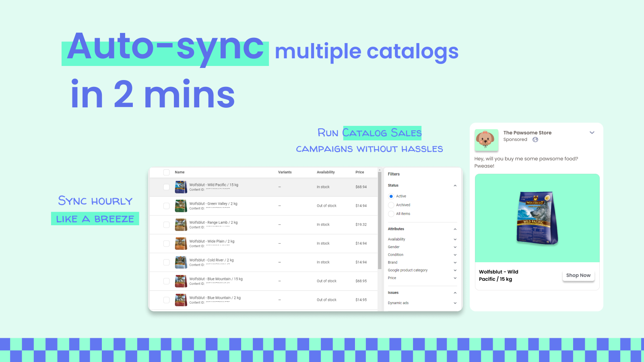
Task: Click the globe icon next to Sponsored
Action: [535, 140]
